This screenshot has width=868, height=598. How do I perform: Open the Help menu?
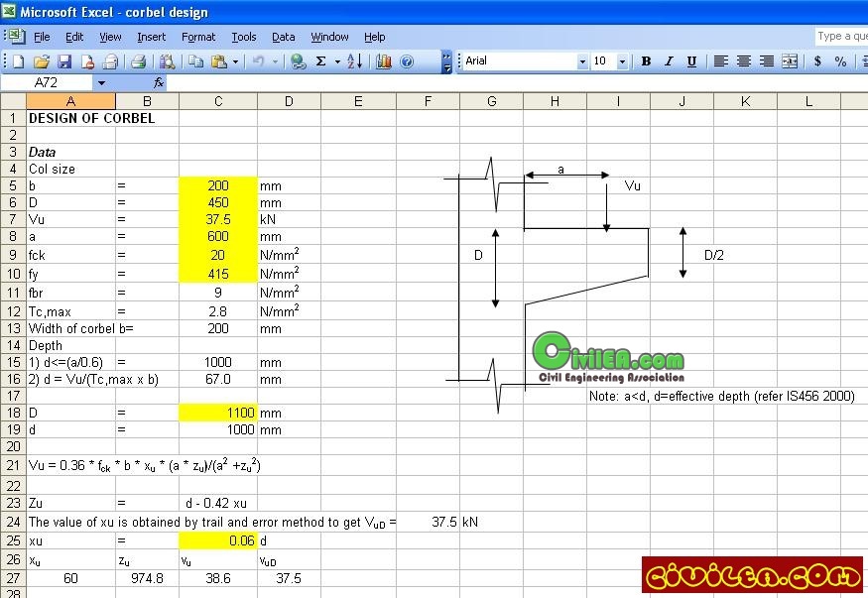(374, 37)
